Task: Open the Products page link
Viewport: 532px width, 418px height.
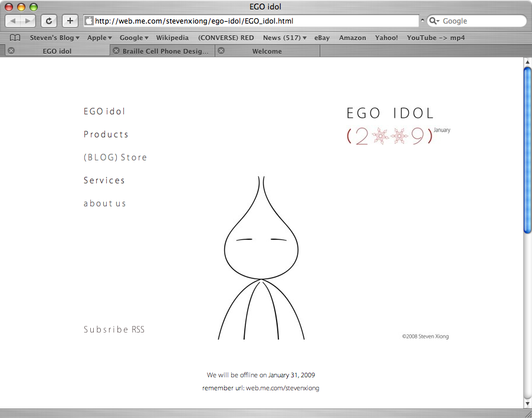Action: tap(106, 134)
